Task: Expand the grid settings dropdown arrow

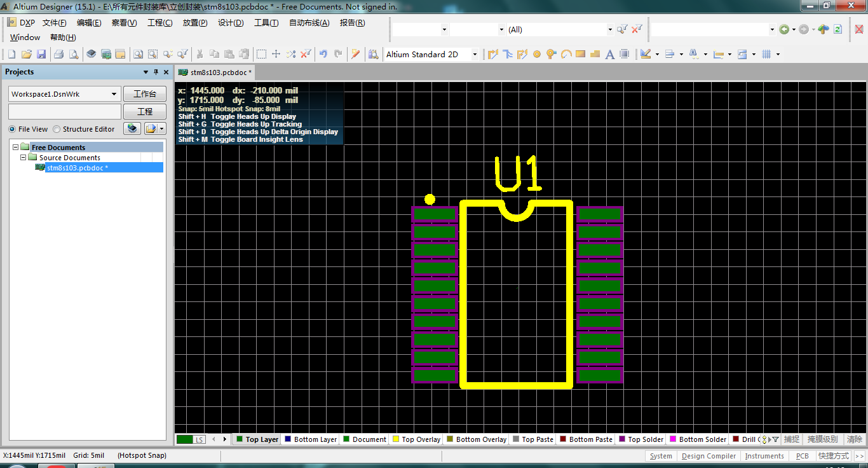Action: [x=778, y=54]
